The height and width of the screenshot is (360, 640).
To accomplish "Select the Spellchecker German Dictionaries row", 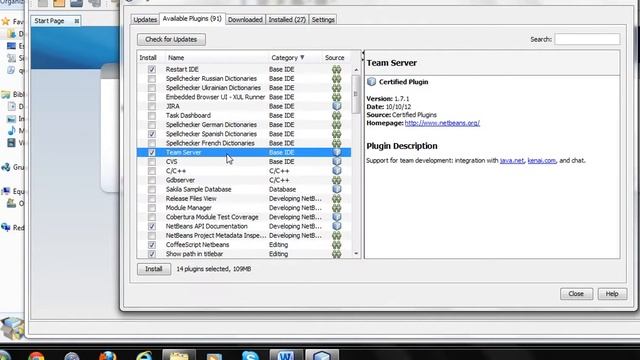I will pos(244,124).
